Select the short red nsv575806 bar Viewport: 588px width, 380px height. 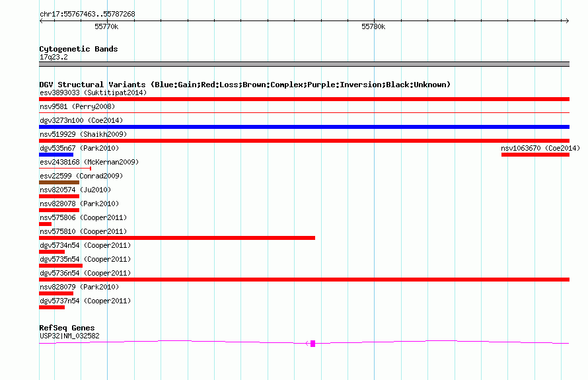[x=46, y=224]
